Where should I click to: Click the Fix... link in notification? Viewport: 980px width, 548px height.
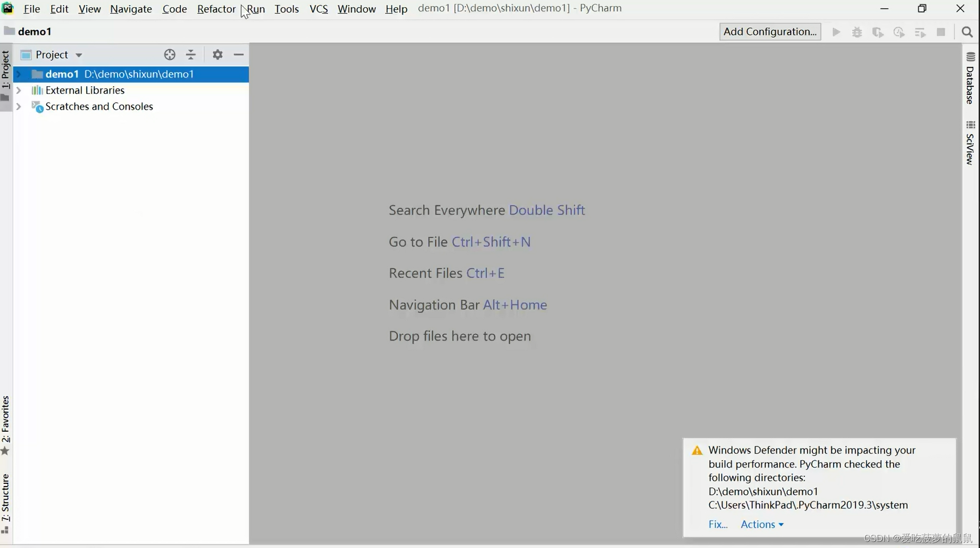(718, 524)
